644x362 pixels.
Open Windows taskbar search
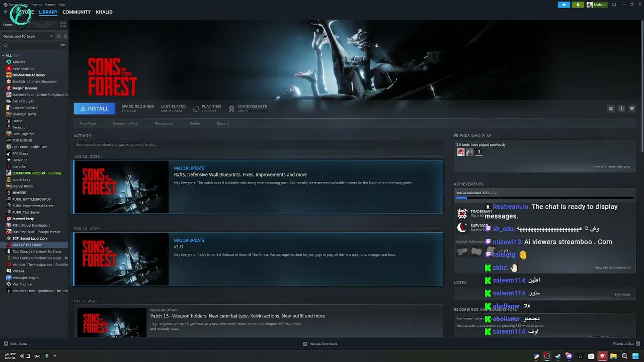coord(624,356)
